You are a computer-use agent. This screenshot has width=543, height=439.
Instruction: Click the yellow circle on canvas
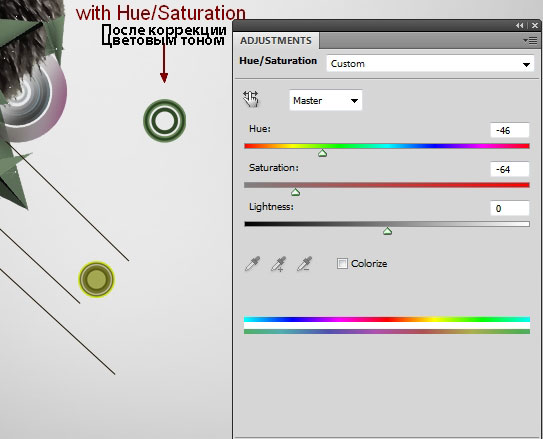point(97,279)
